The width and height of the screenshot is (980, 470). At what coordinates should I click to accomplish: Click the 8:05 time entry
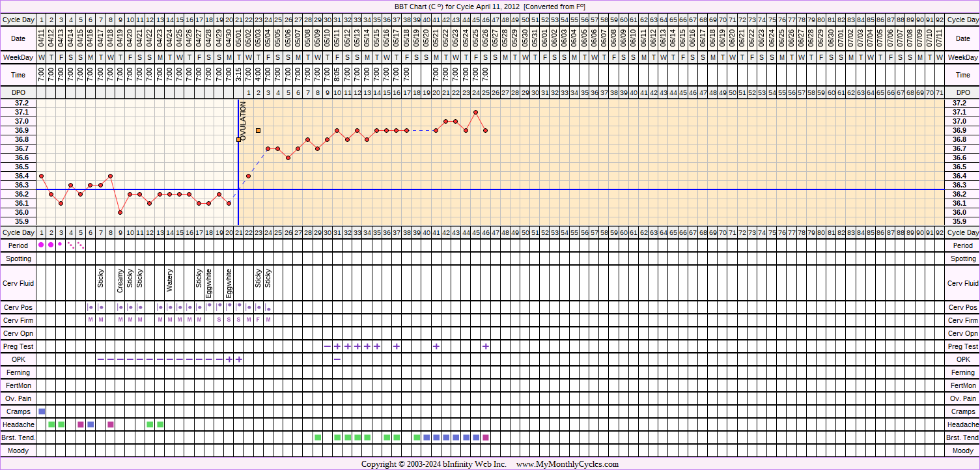click(x=337, y=75)
